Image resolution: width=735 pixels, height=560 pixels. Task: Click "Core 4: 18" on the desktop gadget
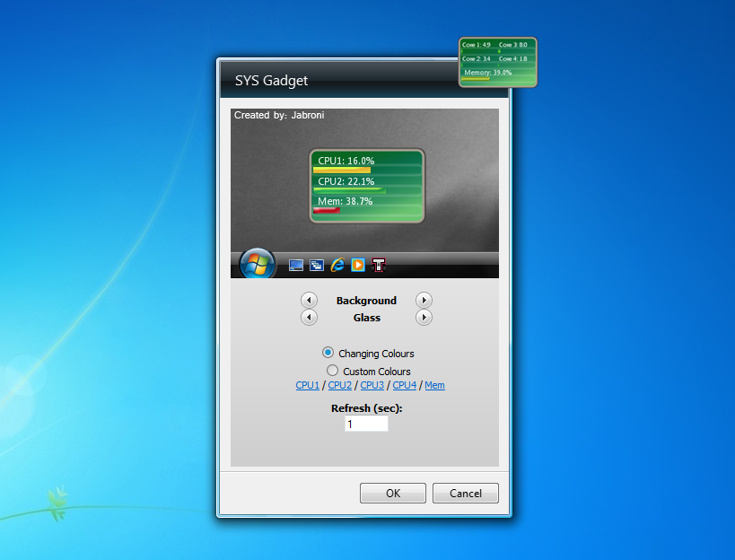(512, 59)
